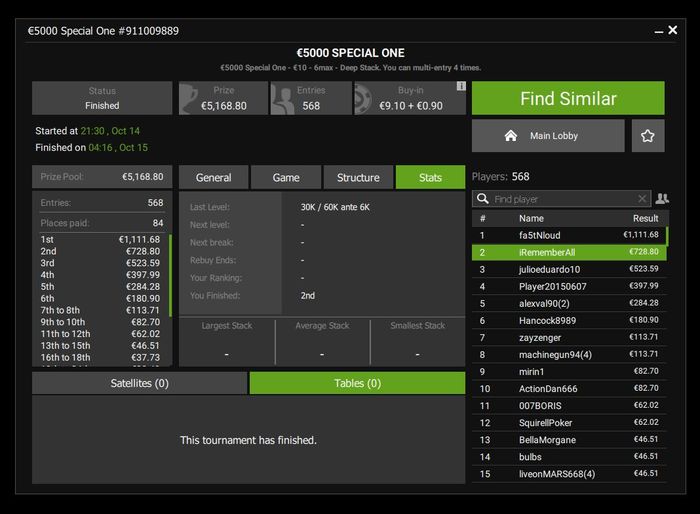Sort players by Name column header
Viewport: 700px width, 514px height.
tap(531, 218)
